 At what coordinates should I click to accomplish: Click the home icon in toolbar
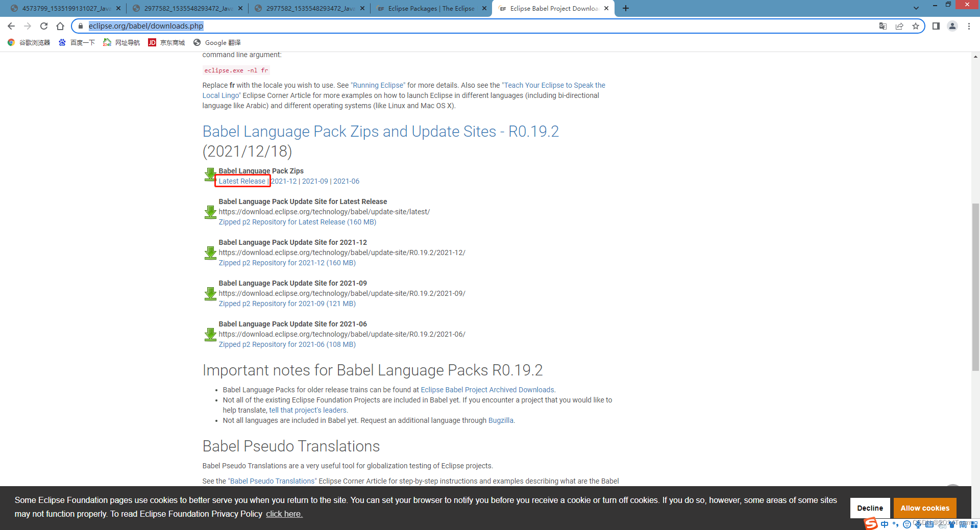click(x=60, y=26)
